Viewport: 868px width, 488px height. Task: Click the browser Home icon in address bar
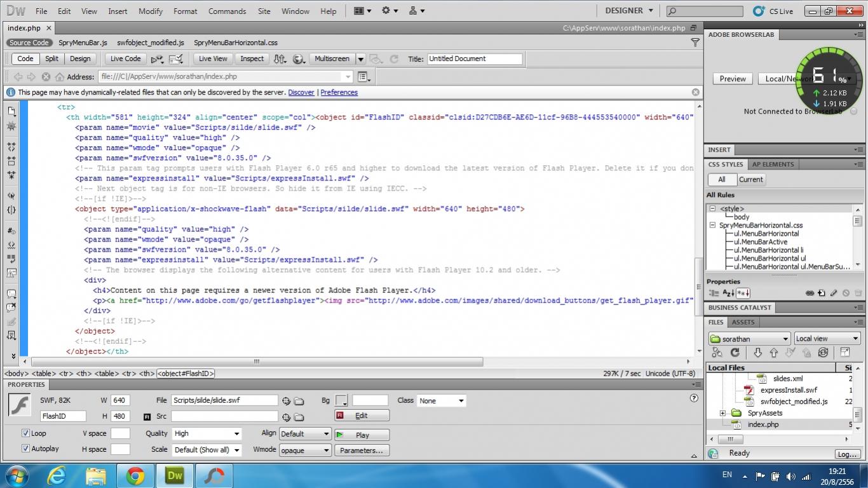(60, 77)
